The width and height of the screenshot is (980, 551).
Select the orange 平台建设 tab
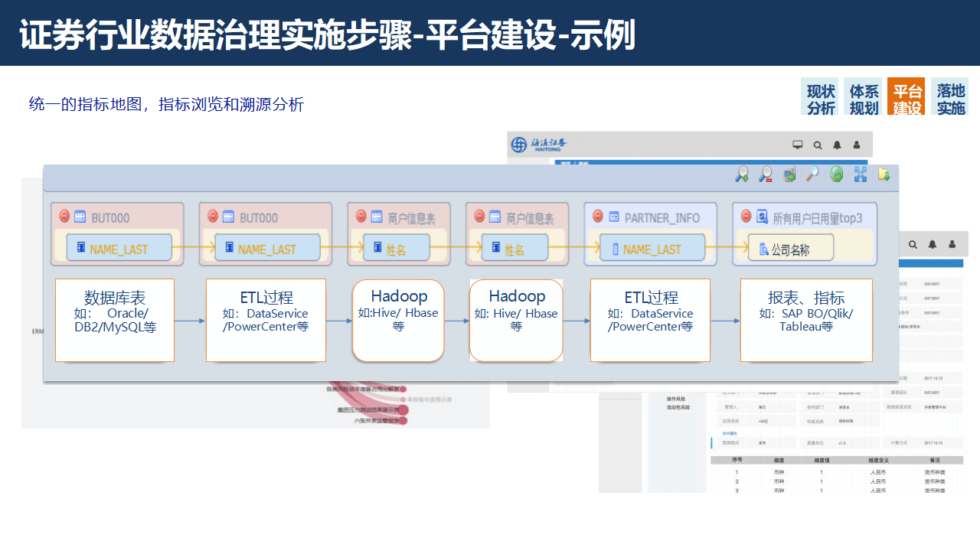click(906, 97)
